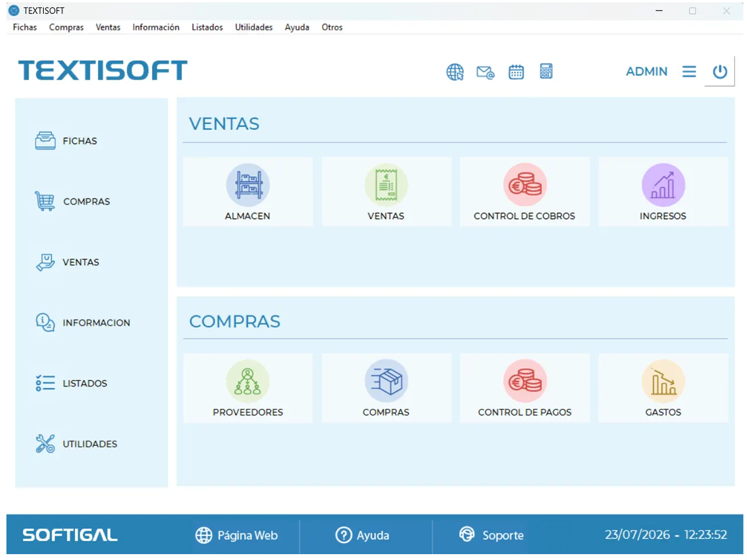Open the Listados menu
Screen dimensions: 747x560
click(207, 28)
